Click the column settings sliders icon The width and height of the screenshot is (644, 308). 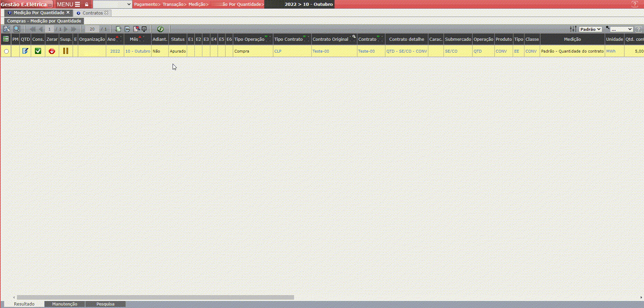coord(573,29)
